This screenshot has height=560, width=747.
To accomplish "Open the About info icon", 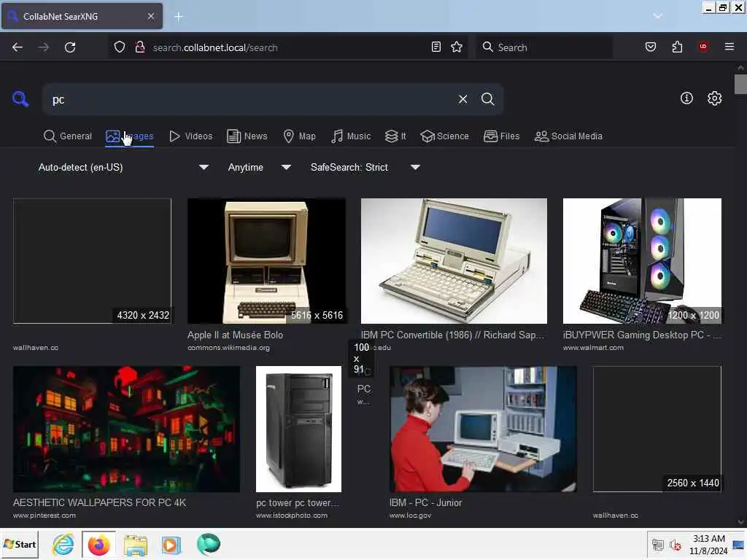I will pos(686,98).
